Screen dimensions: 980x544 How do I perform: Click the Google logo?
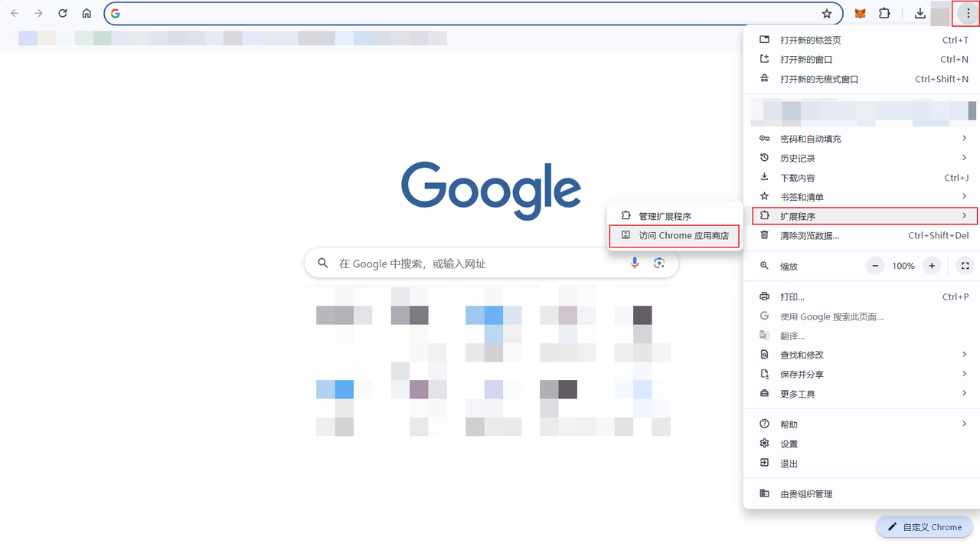coord(491,190)
